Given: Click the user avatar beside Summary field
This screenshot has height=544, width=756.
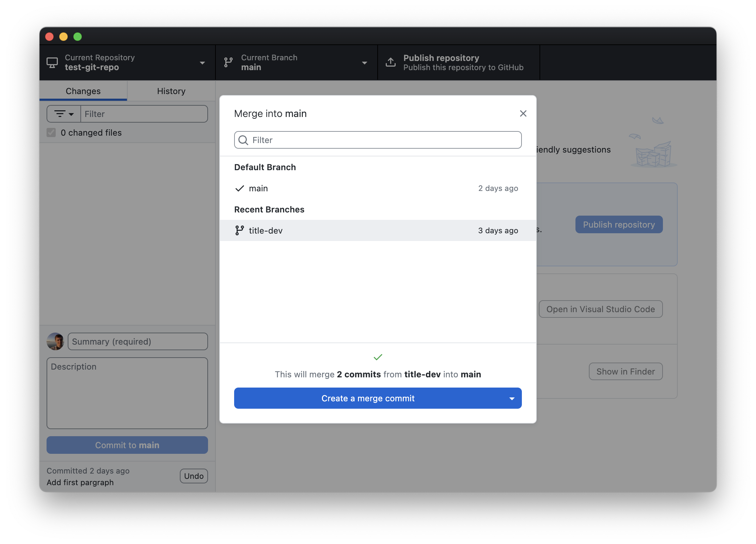Looking at the screenshot, I should pos(55,341).
